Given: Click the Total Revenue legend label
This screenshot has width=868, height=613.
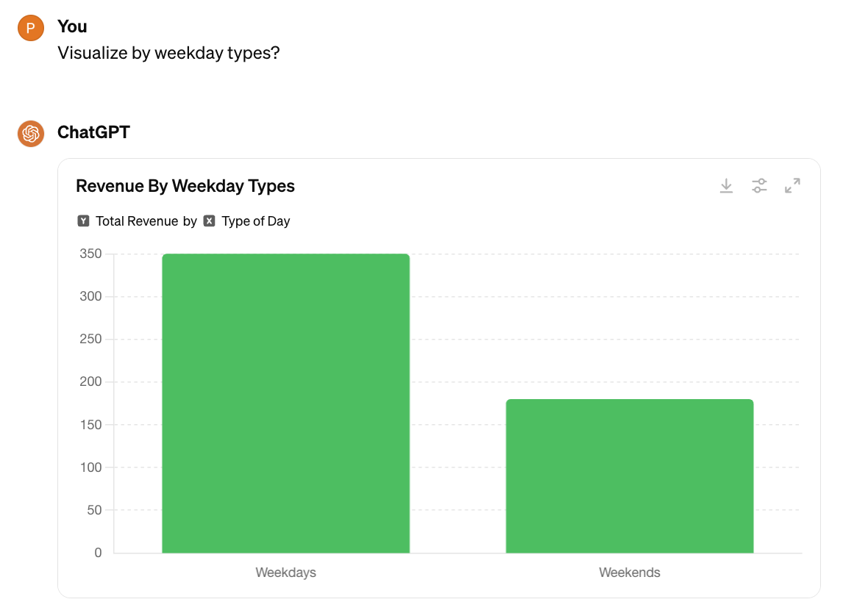Looking at the screenshot, I should coord(138,221).
